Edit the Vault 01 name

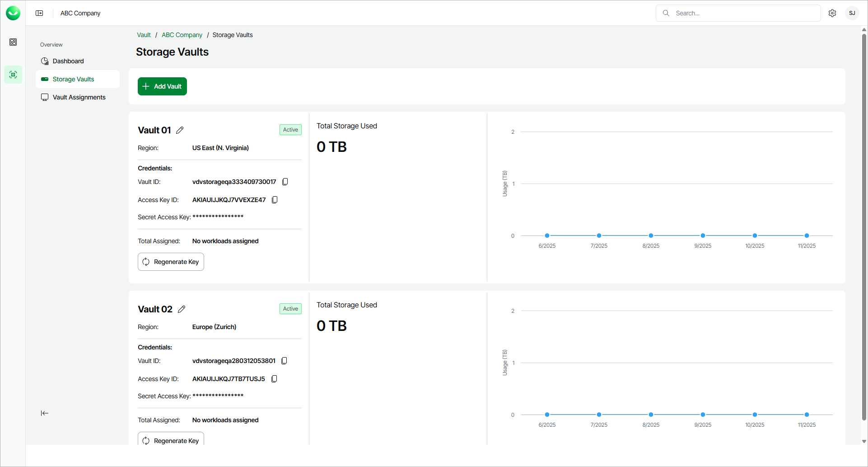click(x=180, y=130)
